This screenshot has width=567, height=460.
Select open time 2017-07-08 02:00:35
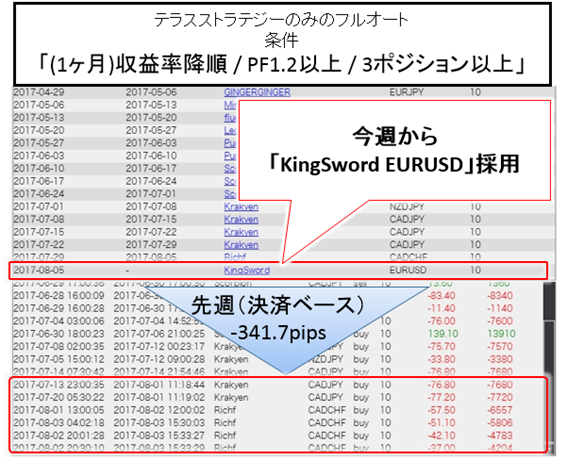coord(59,346)
